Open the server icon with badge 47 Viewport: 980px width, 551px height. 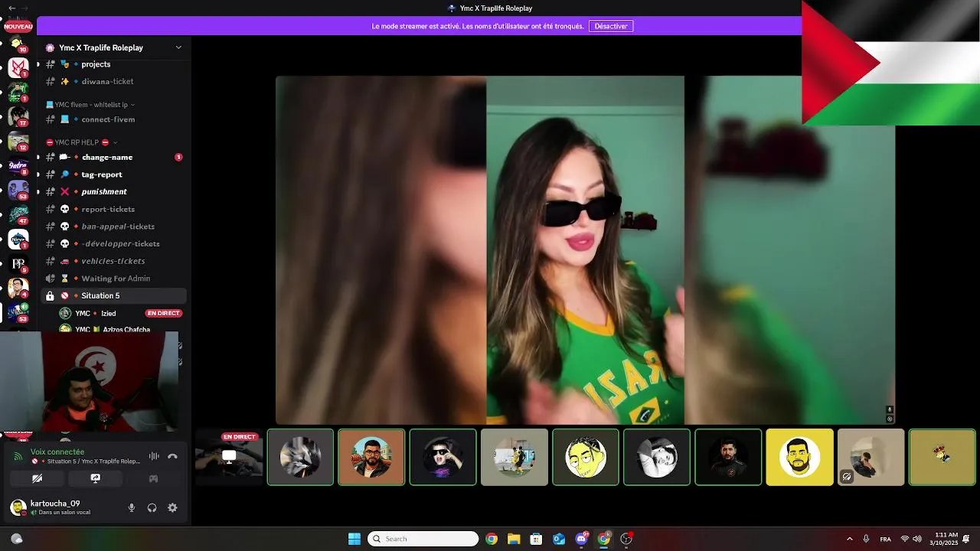(x=18, y=214)
